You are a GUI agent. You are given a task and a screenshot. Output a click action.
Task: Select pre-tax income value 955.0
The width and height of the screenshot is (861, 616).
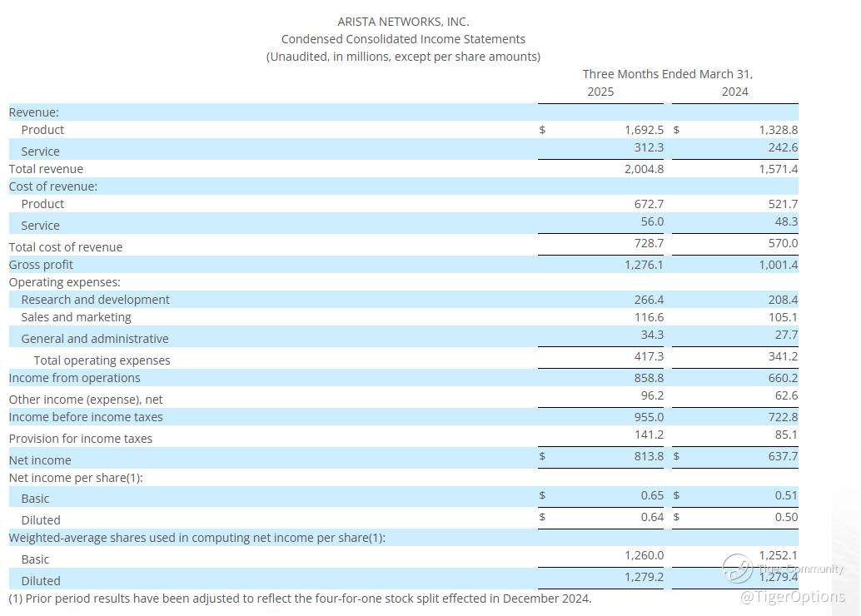click(x=649, y=417)
